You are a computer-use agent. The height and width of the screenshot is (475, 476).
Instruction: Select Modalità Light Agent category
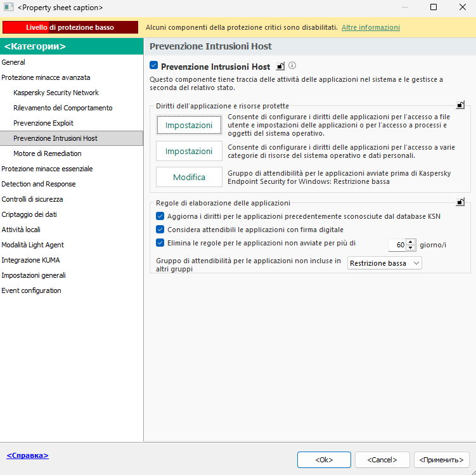coord(72,245)
